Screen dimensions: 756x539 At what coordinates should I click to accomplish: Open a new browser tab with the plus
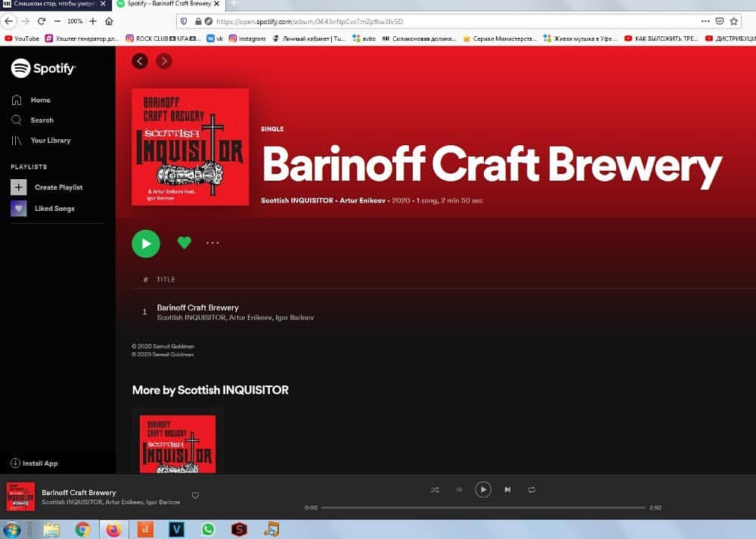point(233,4)
